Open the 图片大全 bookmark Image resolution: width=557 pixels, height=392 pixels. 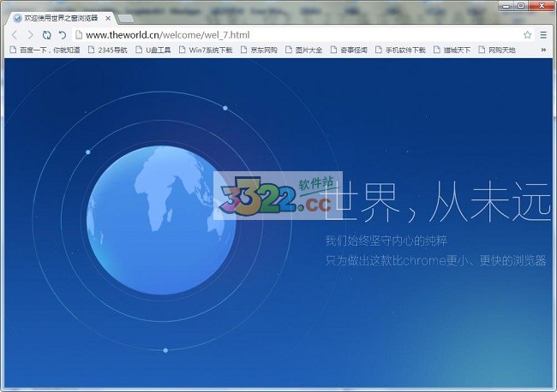(303, 50)
